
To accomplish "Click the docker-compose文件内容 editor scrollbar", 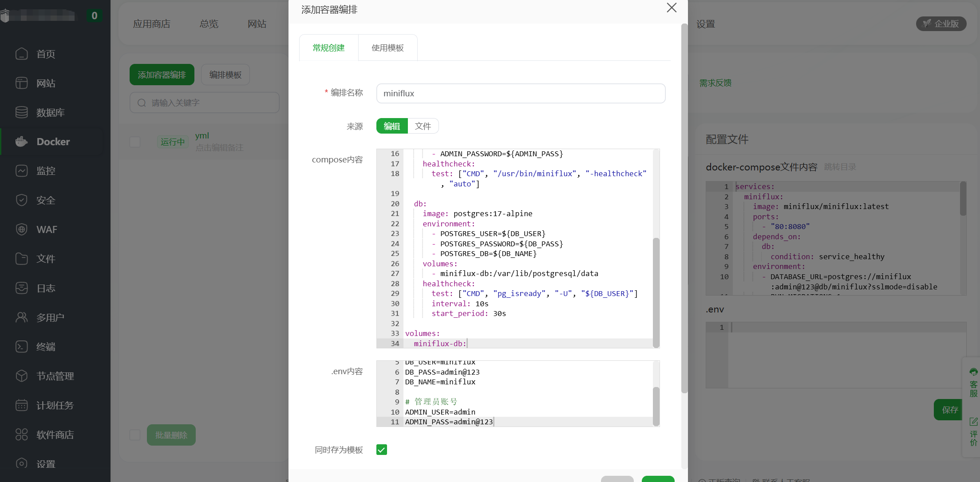I will coord(963,198).
